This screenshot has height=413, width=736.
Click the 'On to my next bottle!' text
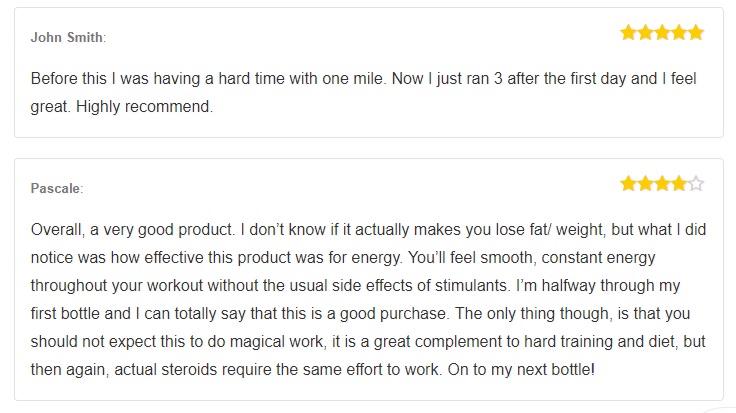[521, 369]
